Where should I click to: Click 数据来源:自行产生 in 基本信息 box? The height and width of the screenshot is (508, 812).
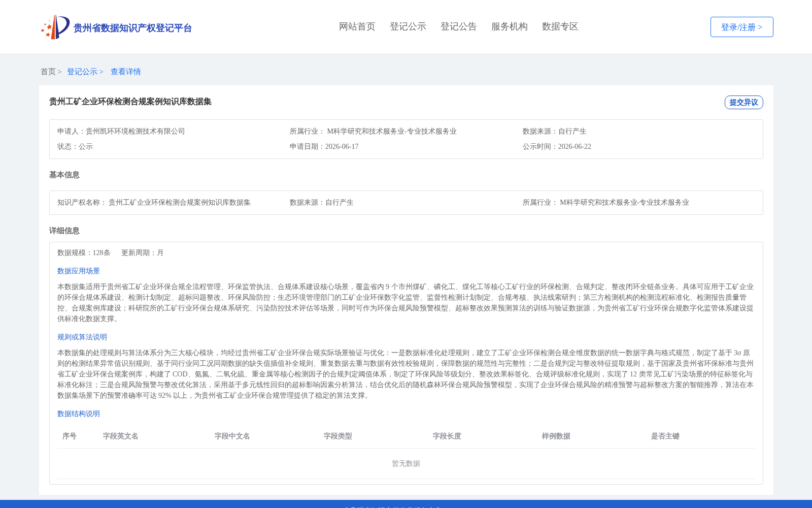(322, 202)
